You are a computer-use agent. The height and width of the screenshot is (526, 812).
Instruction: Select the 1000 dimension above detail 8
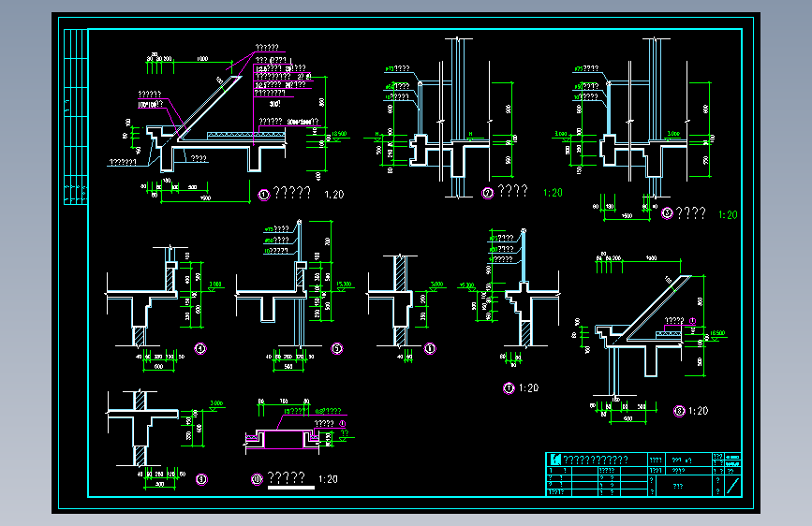[651, 257]
